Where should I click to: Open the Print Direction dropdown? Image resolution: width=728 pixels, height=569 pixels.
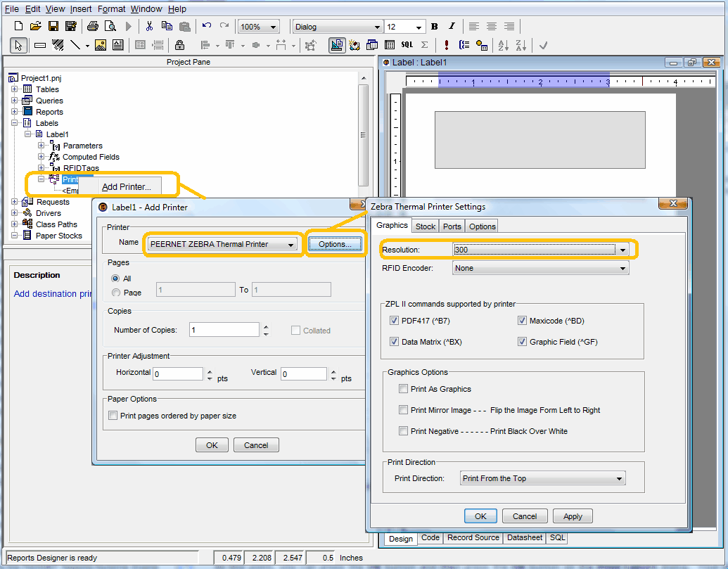pos(543,478)
